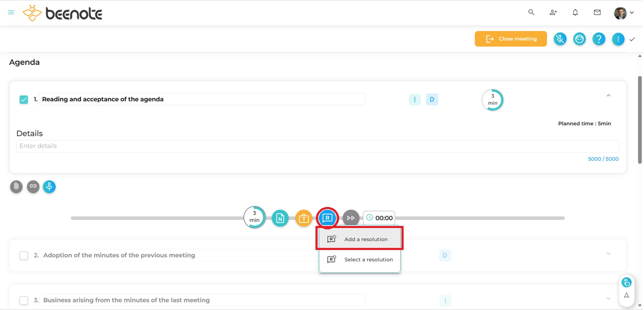Viewport: 644px width, 310px height.
Task: Mute the microphone using the mic icon
Action: (560, 39)
